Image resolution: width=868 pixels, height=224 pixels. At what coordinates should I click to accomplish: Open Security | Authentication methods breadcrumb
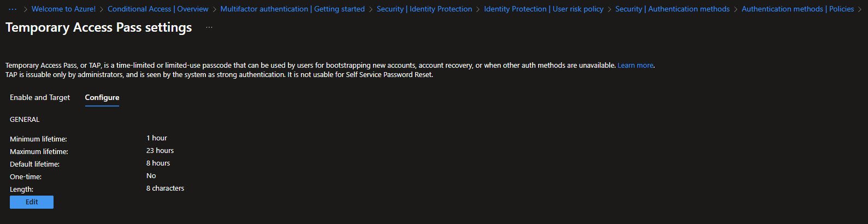pos(672,9)
